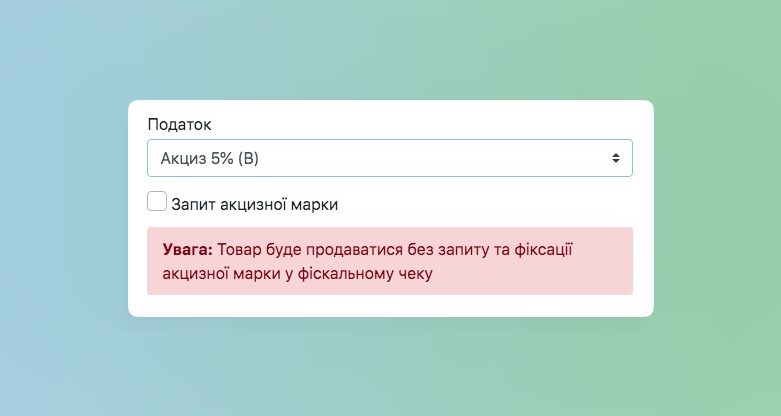This screenshot has width=781, height=416.
Task: Click the "Податок" field label
Action: click(x=179, y=124)
